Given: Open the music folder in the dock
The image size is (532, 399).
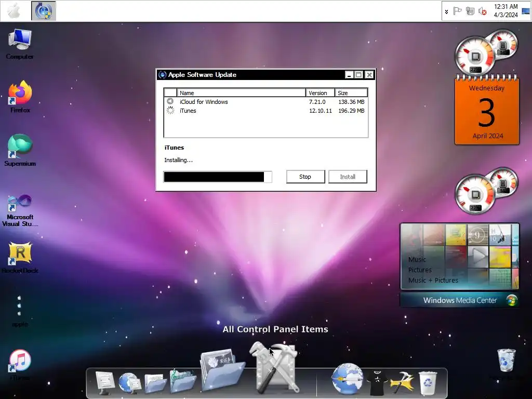Looking at the screenshot, I should pos(182,381).
